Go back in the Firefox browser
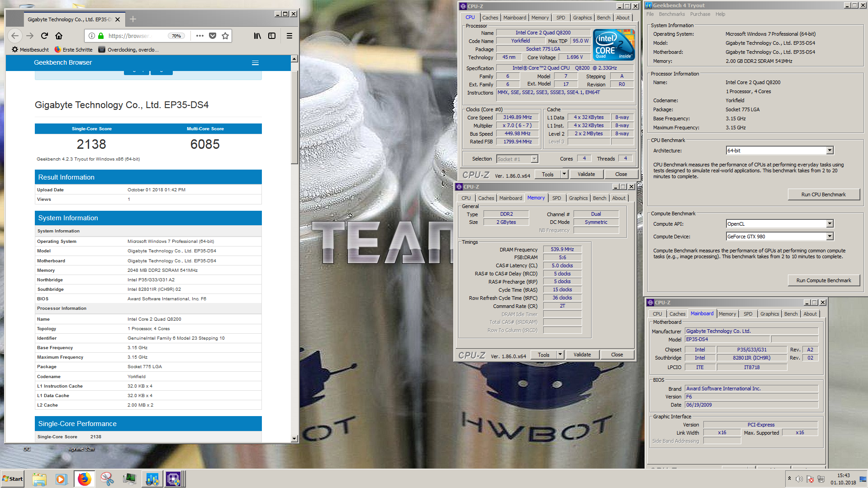Screen dimensions: 868x488 (15, 36)
